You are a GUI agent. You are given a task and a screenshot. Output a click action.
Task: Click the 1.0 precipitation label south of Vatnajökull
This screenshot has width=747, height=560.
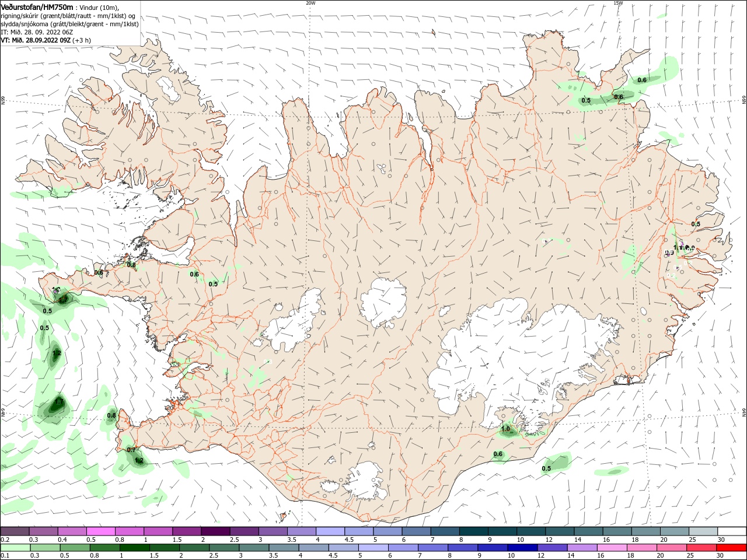point(505,429)
